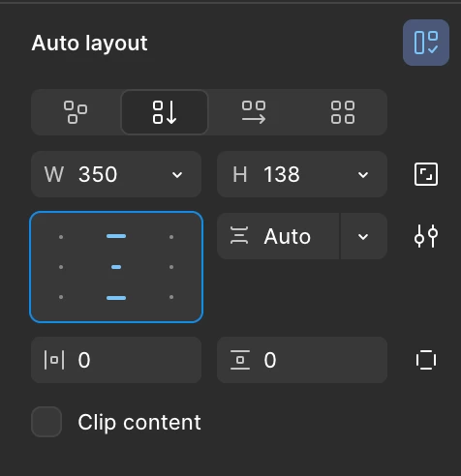The height and width of the screenshot is (476, 461).
Task: Click the resize to fit icon
Action: pos(426,174)
